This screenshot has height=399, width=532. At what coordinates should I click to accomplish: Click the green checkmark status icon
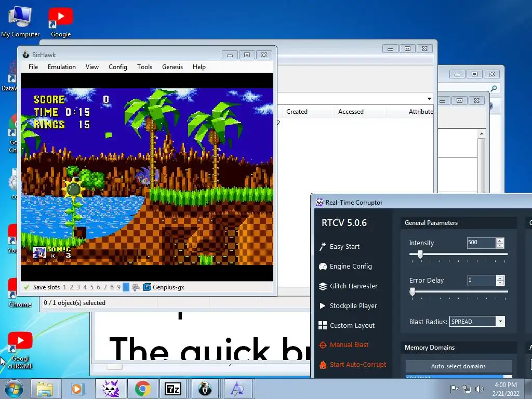click(26, 287)
